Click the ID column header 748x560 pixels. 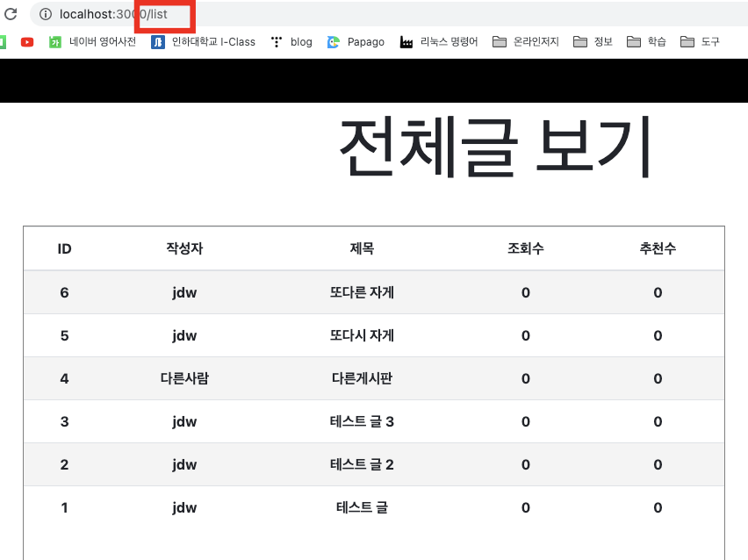pyautogui.click(x=64, y=248)
